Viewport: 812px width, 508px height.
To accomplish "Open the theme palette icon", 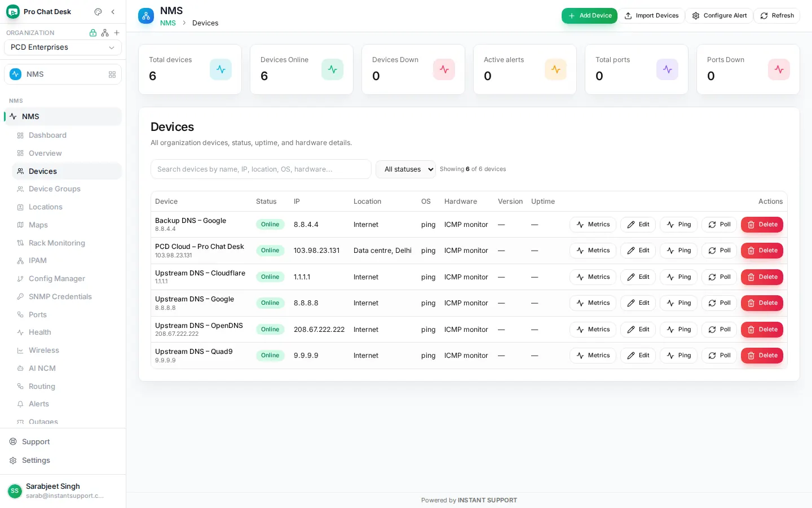I will (x=98, y=12).
